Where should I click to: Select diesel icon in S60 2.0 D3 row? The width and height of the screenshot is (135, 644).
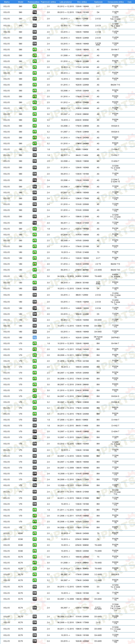point(35,26)
